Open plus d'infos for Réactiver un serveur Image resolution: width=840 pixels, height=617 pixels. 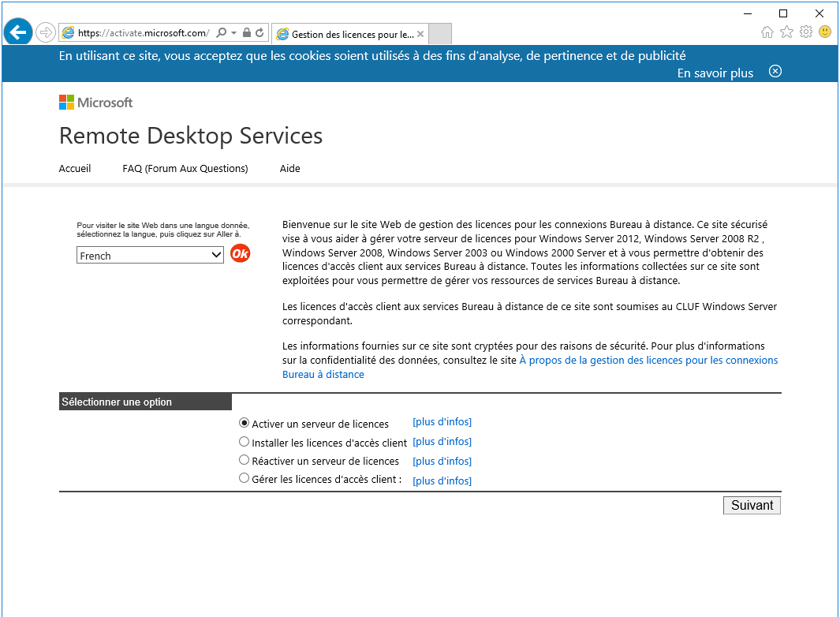tap(442, 461)
